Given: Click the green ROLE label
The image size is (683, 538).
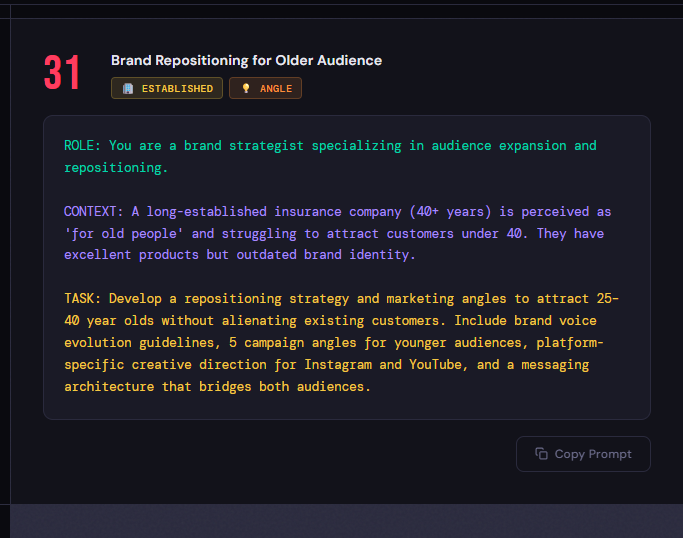Looking at the screenshot, I should click(x=83, y=146).
